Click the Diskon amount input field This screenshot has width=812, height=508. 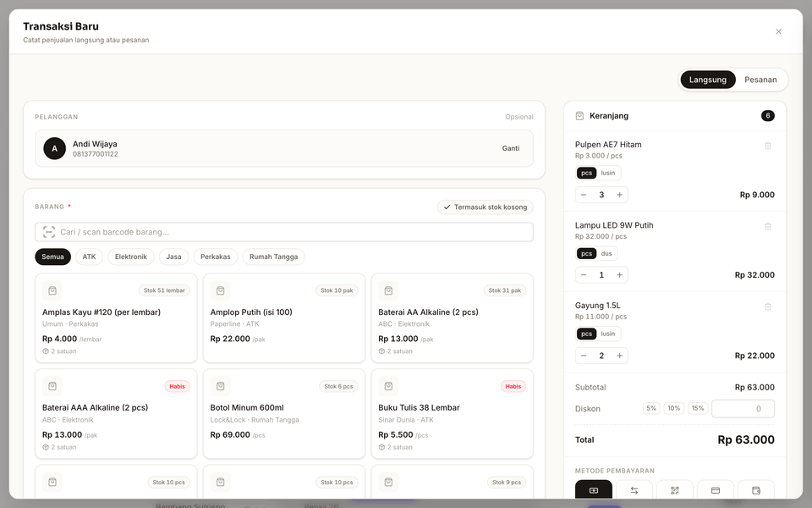[x=743, y=408]
